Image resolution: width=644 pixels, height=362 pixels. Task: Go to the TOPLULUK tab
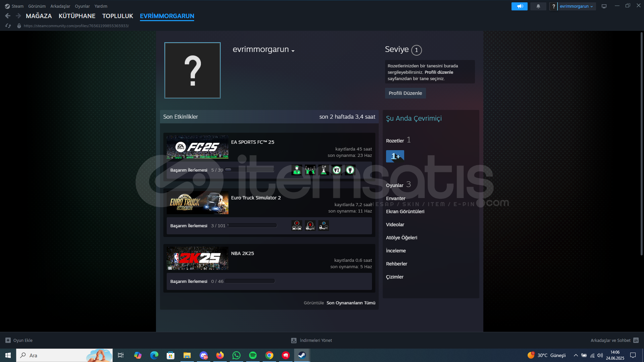click(118, 16)
